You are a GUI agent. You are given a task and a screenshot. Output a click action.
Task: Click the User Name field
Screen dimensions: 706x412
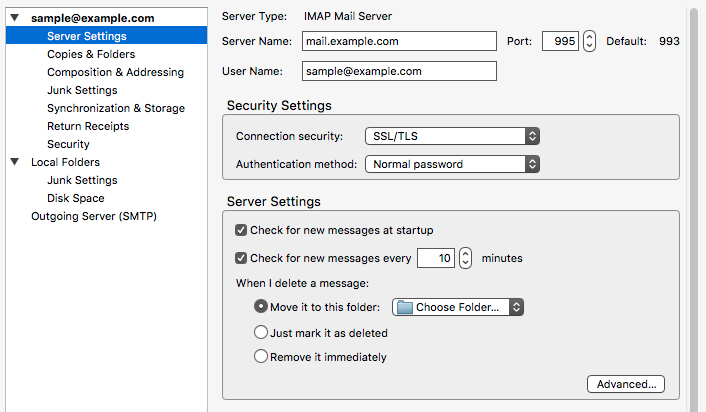399,71
